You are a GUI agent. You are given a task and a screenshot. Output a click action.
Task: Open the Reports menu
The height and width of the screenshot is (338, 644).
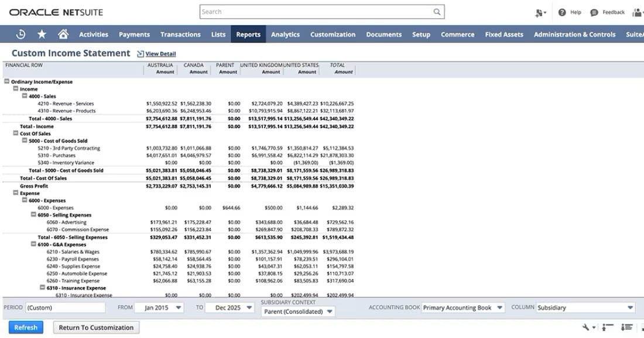pos(248,35)
